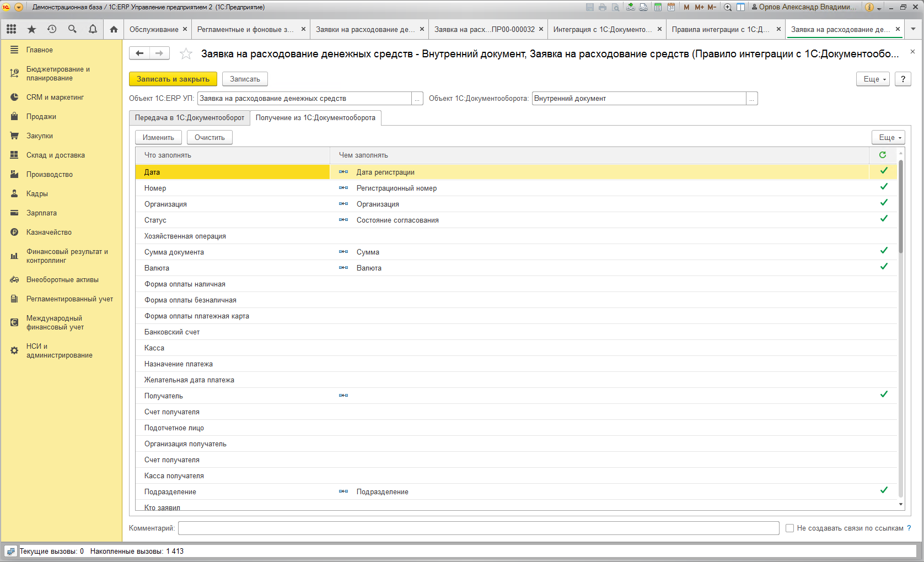Open the History clock icon
Viewport: 924px width, 562px height.
click(52, 29)
